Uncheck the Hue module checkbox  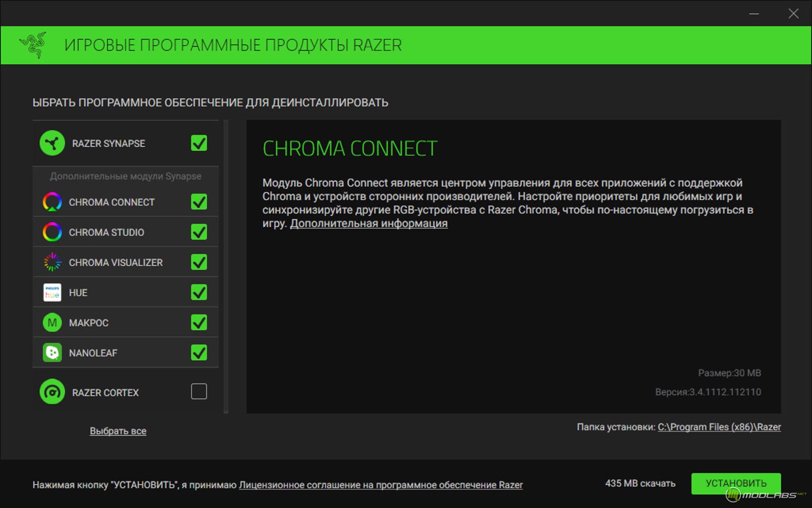199,292
